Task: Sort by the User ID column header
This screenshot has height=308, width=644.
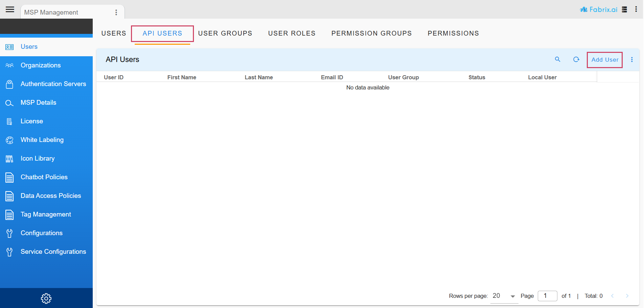Action: coord(114,77)
